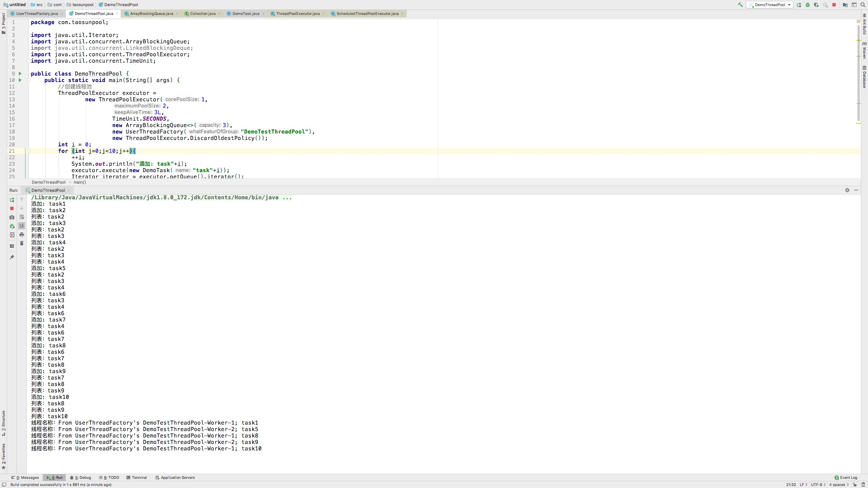Click the Settings gear icon in Run panel
868x488 pixels.
[x=847, y=190]
